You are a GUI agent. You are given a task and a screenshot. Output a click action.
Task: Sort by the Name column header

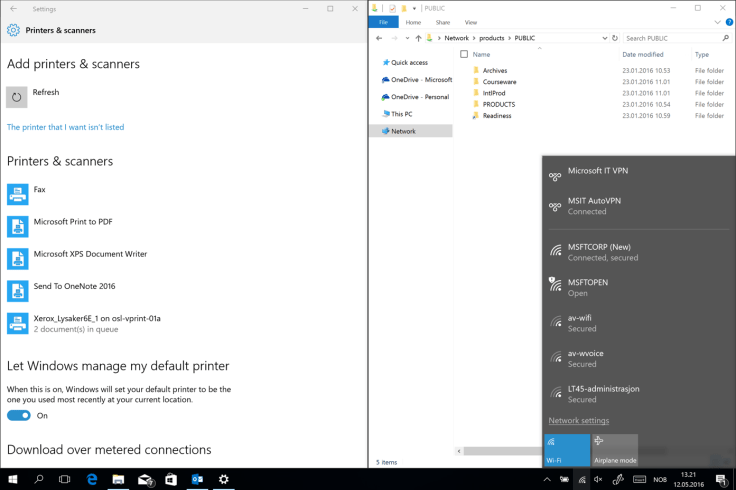(482, 54)
